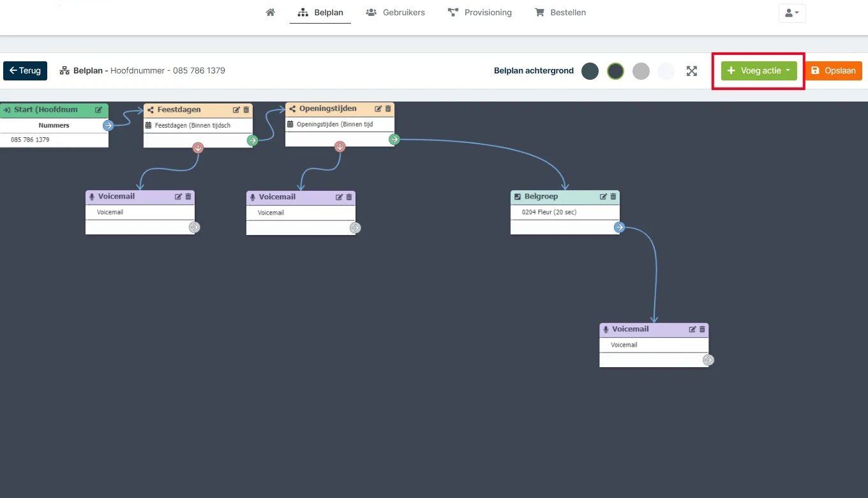Viewport: 868px width, 498px height.
Task: Click gray output port of Voicemail after Belgroep
Action: point(708,360)
